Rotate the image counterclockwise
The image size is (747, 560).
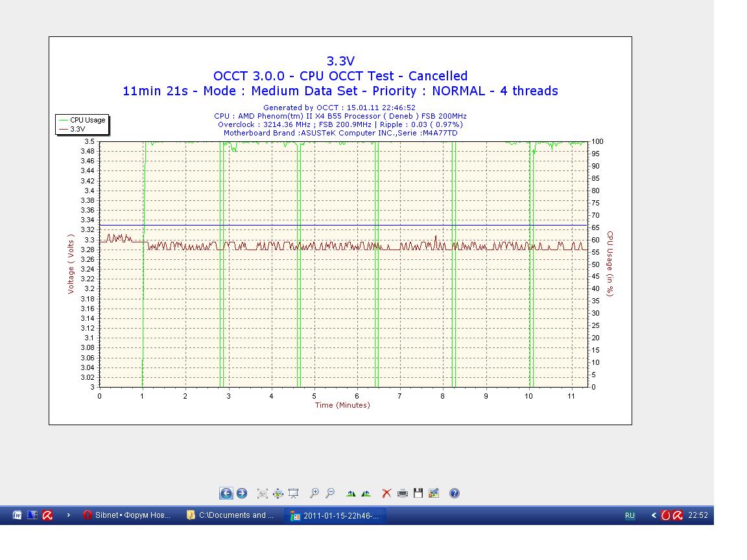click(366, 493)
